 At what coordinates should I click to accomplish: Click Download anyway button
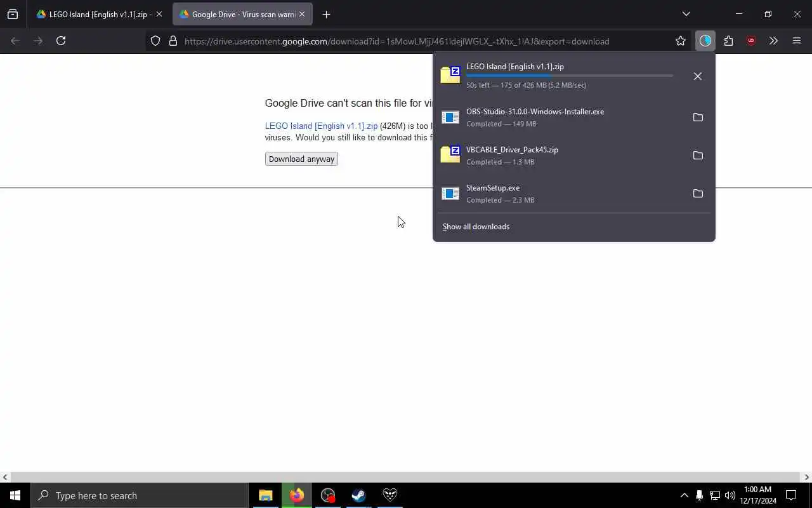pyautogui.click(x=301, y=159)
